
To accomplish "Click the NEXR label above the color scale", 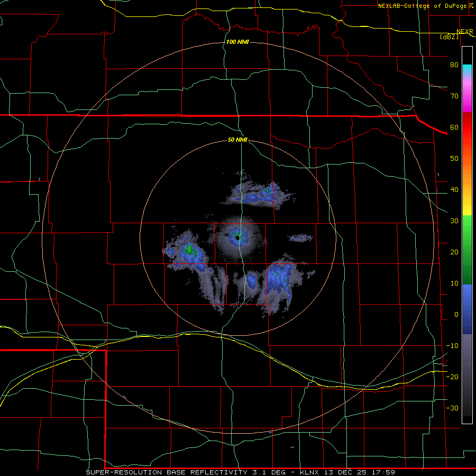I will tap(465, 32).
